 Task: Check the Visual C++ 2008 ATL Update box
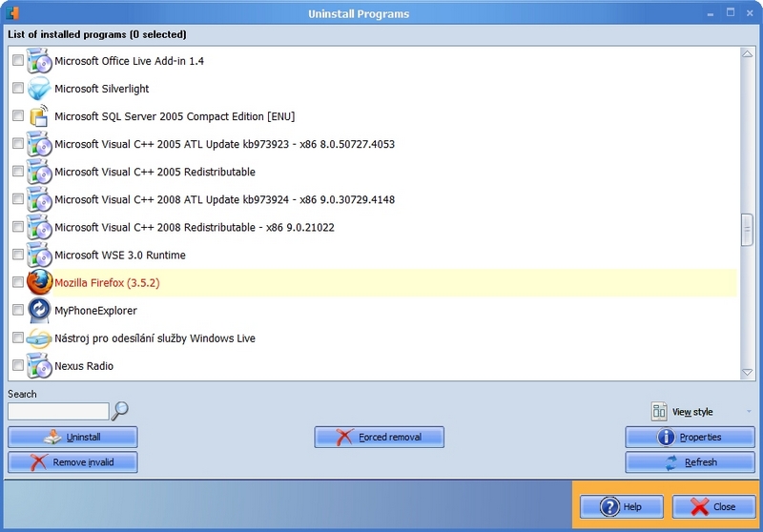18,199
